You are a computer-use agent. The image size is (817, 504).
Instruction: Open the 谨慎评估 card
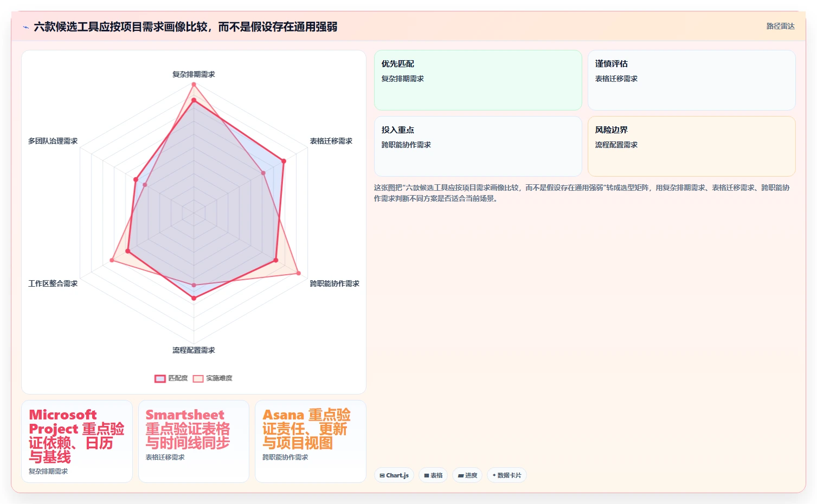coord(691,80)
